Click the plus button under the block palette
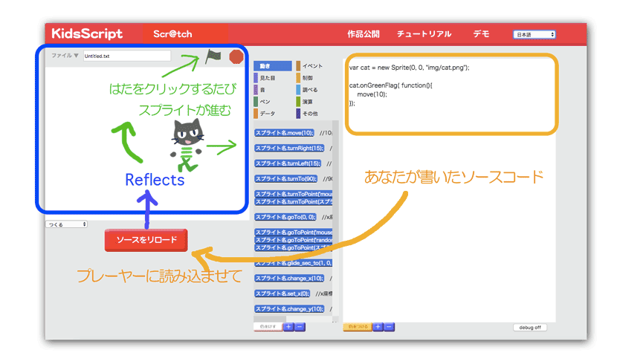The width and height of the screenshot is (617, 364). click(x=288, y=327)
